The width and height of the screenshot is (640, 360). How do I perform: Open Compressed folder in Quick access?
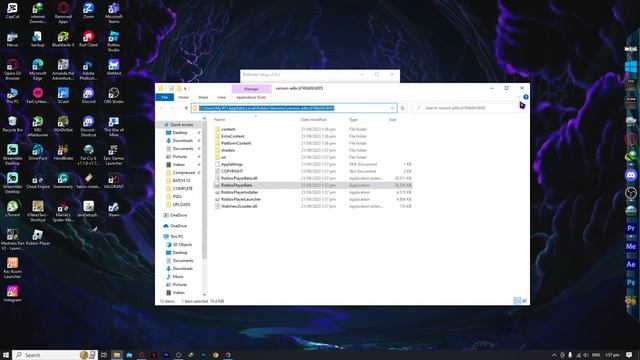183,173
